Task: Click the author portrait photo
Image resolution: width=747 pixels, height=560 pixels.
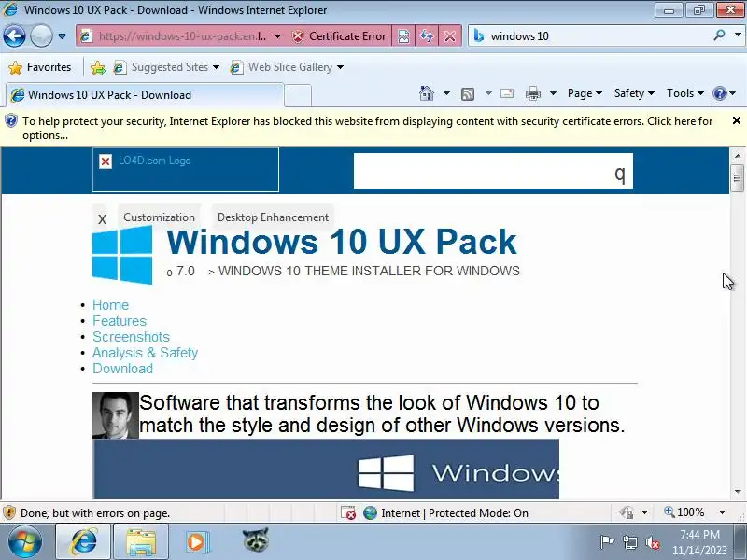Action: (x=115, y=415)
